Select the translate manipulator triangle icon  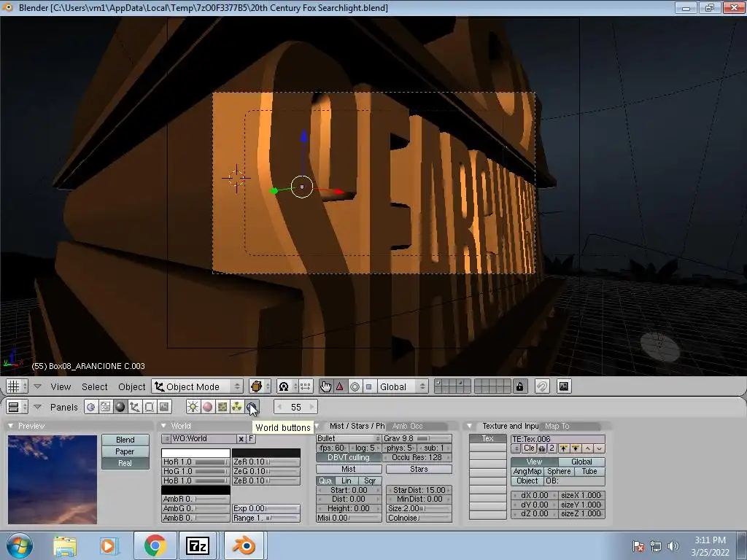pyautogui.click(x=340, y=386)
